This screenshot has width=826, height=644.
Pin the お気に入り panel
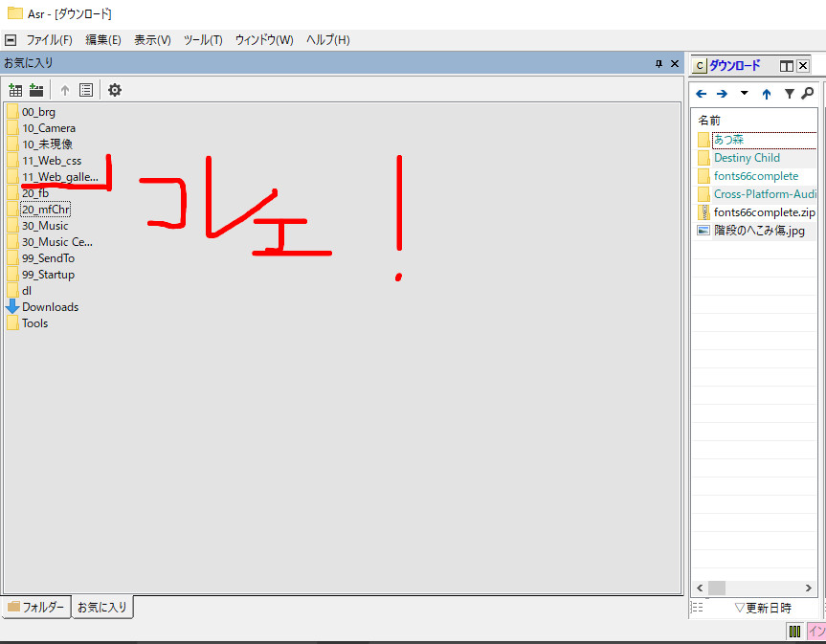coord(659,64)
